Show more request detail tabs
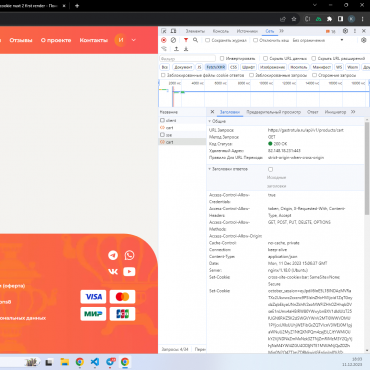Viewport: 370px width, 370px height. [x=353, y=112]
